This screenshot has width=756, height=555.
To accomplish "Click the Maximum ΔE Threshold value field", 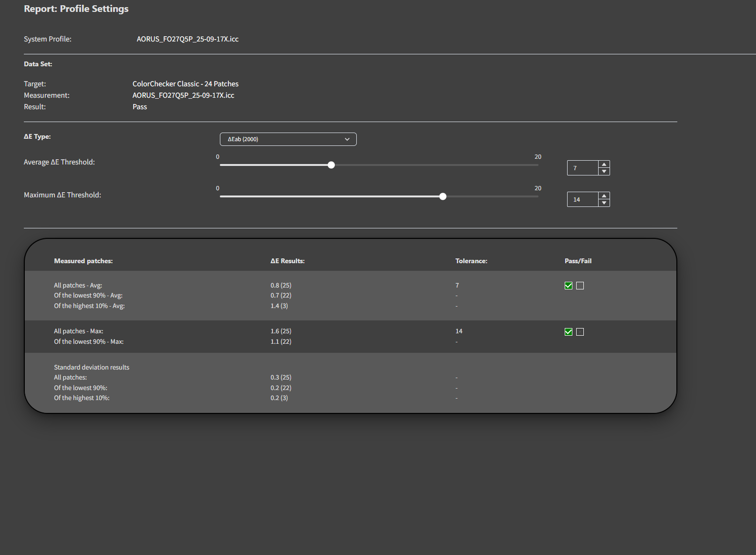I will coord(583,199).
